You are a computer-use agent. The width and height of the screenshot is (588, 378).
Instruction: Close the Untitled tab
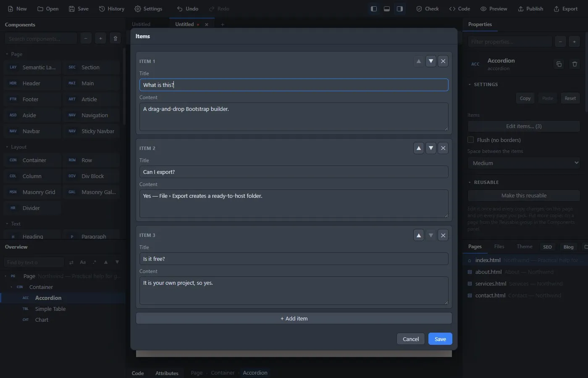pyautogui.click(x=206, y=25)
